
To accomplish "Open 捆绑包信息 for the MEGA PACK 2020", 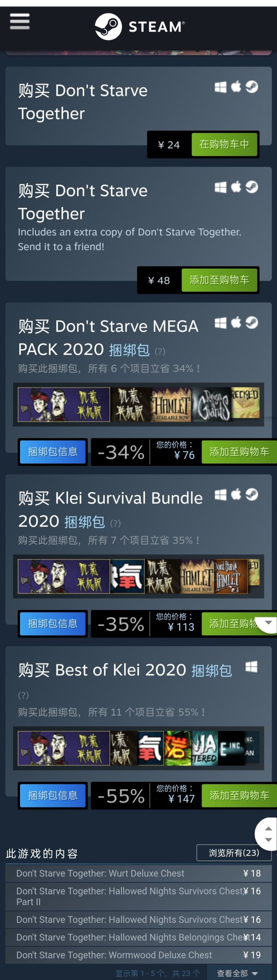I will coord(53,452).
